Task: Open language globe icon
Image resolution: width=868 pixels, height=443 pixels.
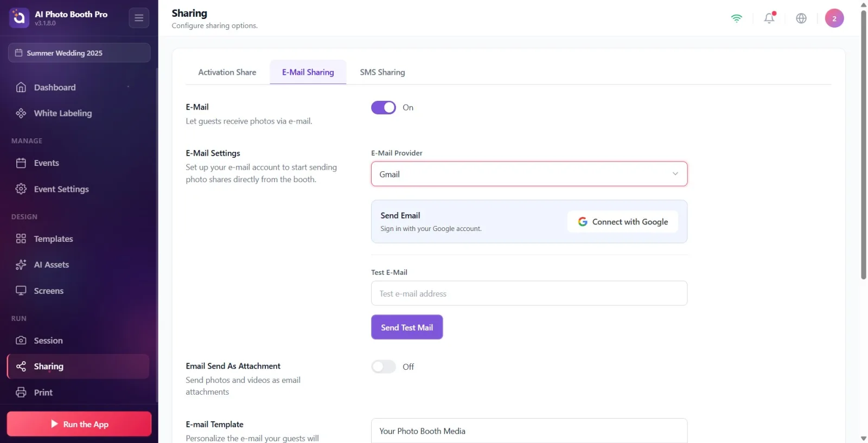Action: click(x=801, y=18)
